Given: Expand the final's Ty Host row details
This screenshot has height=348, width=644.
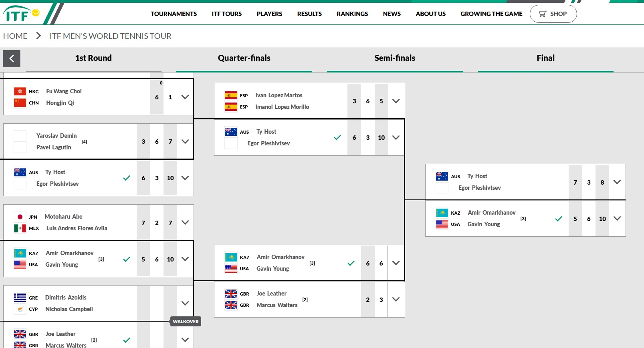Looking at the screenshot, I should (617, 182).
